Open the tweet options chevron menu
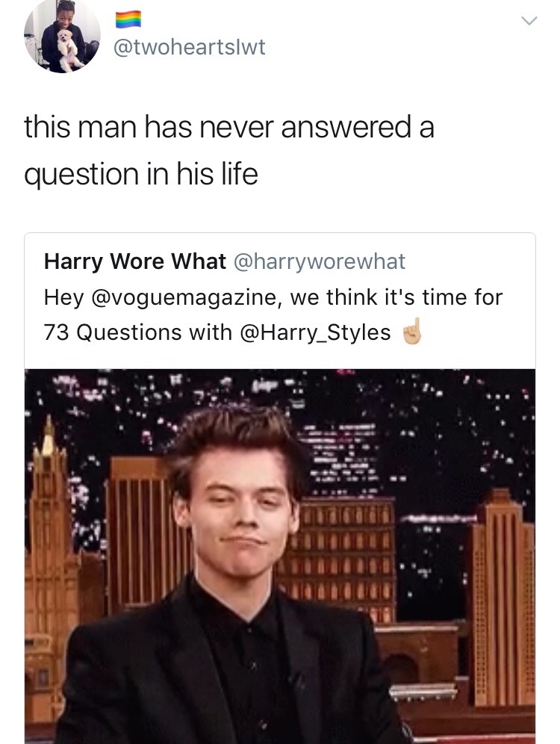 pyautogui.click(x=529, y=20)
